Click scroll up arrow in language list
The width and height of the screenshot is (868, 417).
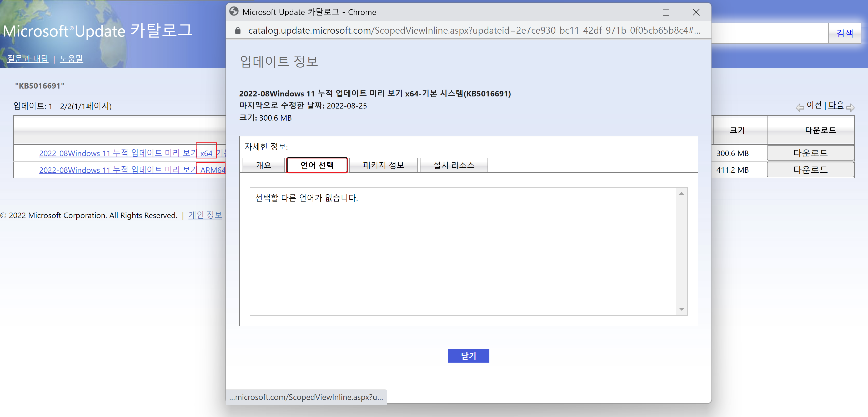point(681,194)
